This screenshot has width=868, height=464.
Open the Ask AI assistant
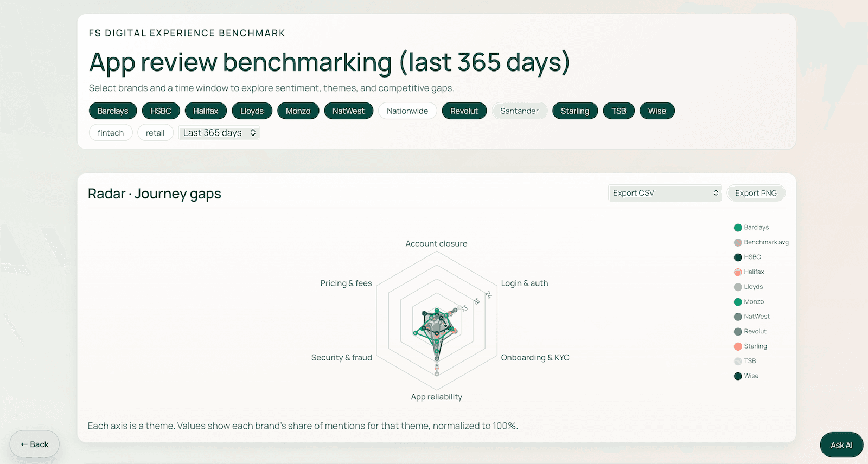click(841, 445)
